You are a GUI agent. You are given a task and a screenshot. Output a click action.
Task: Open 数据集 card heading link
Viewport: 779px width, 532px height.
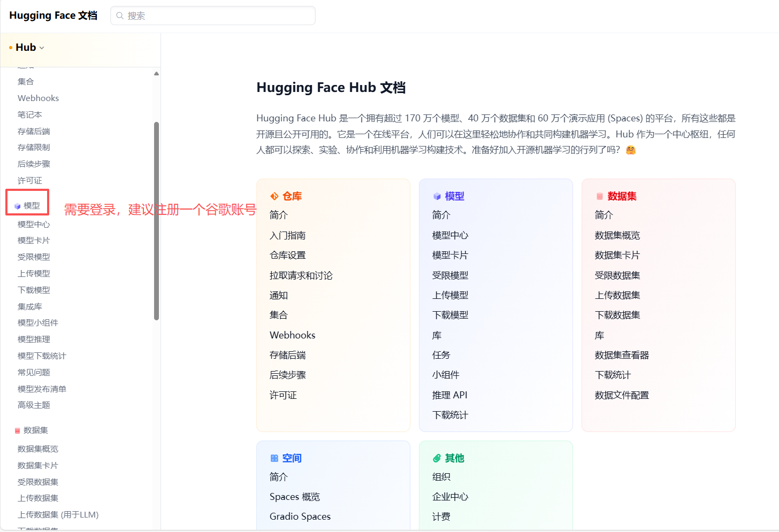coord(622,196)
